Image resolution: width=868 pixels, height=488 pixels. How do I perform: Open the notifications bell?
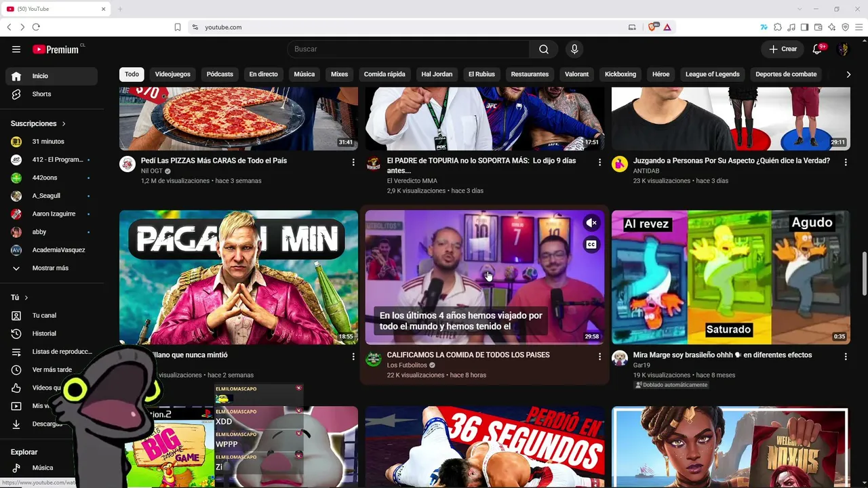(x=817, y=49)
